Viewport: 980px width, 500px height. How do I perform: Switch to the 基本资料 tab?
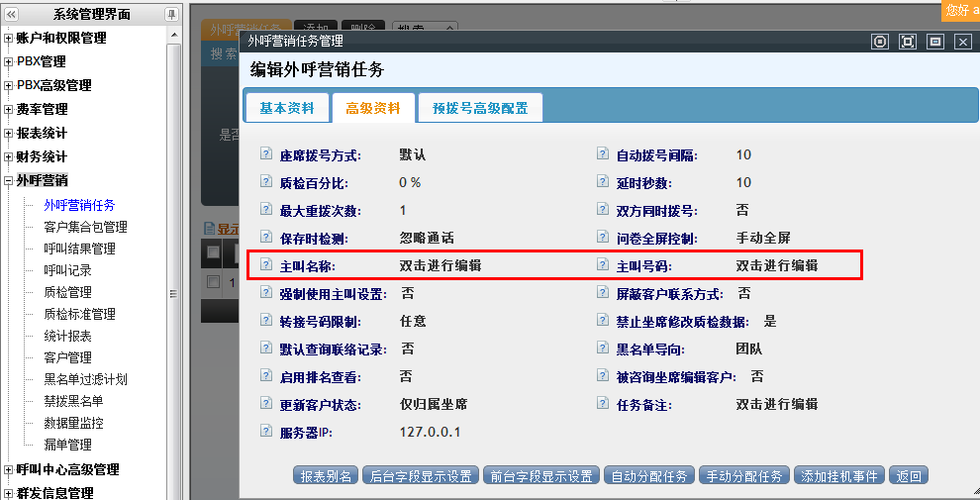286,109
